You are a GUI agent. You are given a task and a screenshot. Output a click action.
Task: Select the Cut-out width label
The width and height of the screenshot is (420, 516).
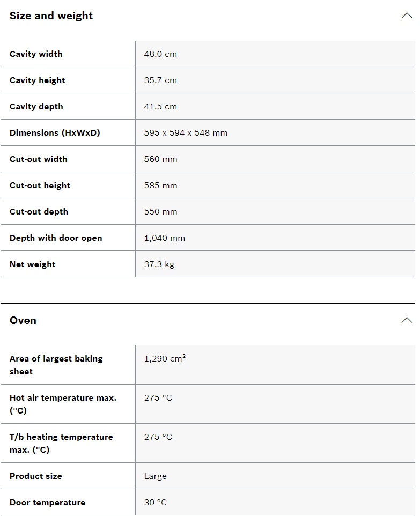coord(38,159)
